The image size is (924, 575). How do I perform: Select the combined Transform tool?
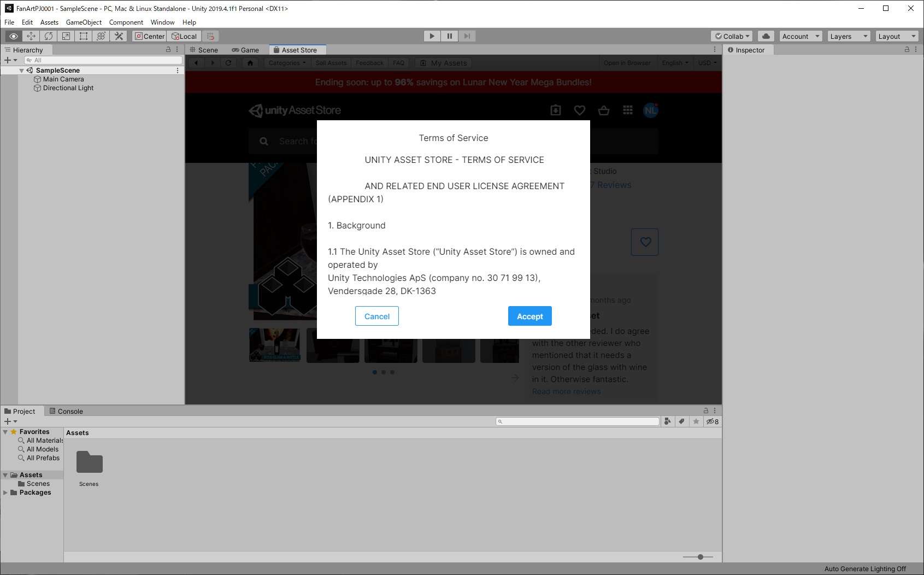101,36
